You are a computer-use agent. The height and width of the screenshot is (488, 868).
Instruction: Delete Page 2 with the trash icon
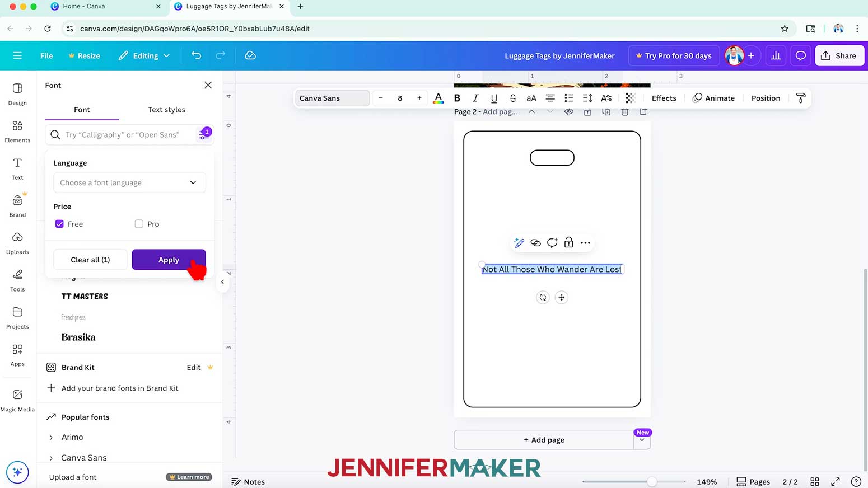click(x=625, y=112)
